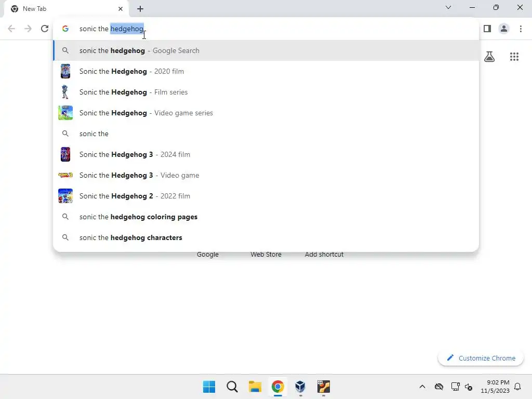Show hidden system tray icons
Image resolution: width=532 pixels, height=399 pixels.
(x=422, y=387)
